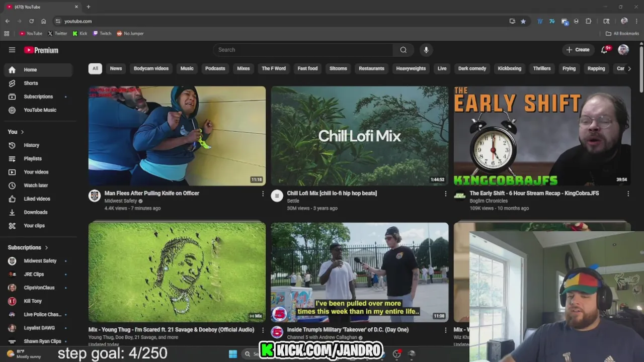Open the Twitch bookmark
Viewport: 644px width, 362px height.
pyautogui.click(x=102, y=34)
